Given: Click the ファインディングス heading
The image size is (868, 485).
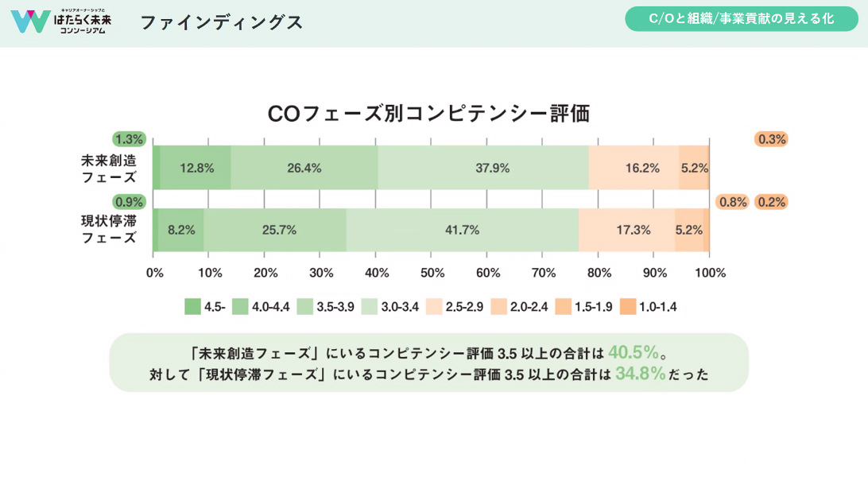Looking at the screenshot, I should [222, 22].
